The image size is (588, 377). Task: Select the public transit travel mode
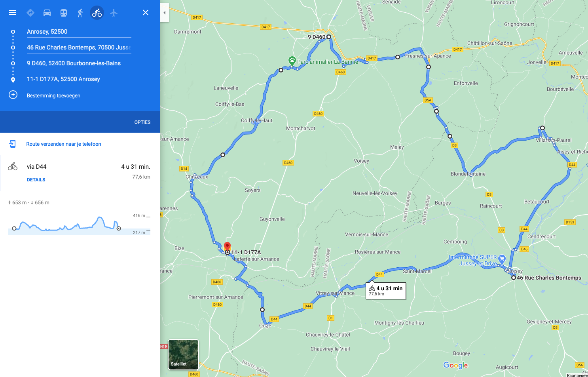tap(64, 13)
